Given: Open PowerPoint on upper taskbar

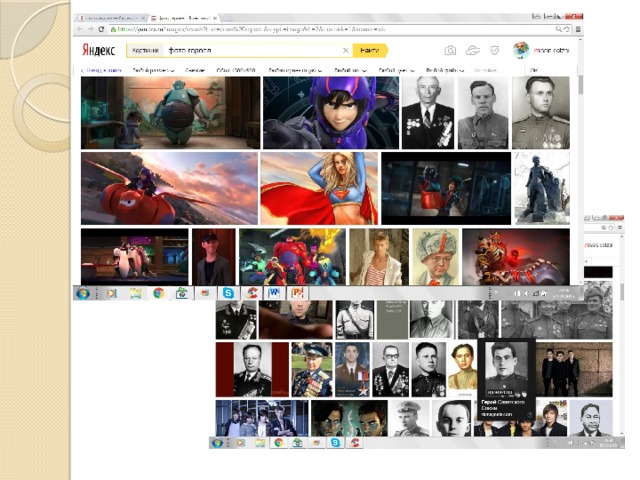Looking at the screenshot, I should 297,293.
